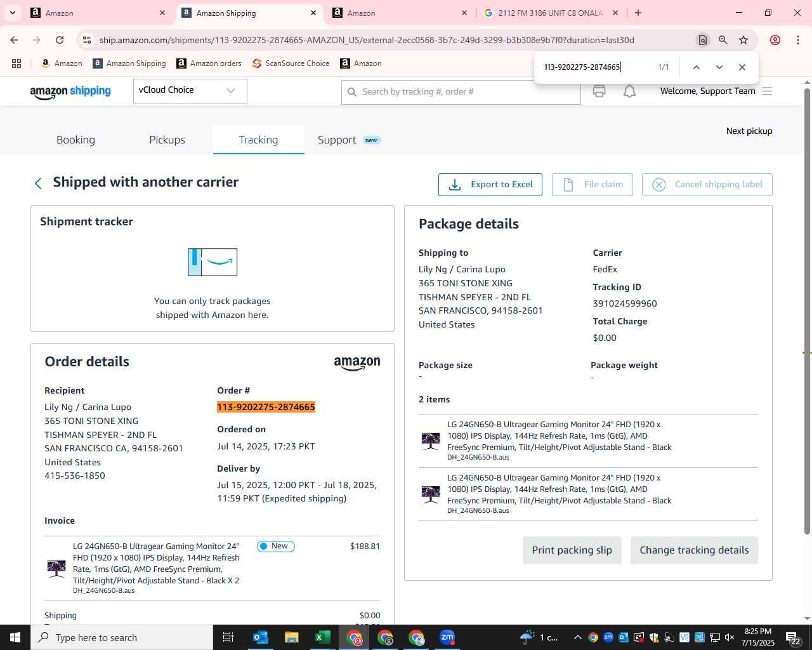The image size is (812, 650).
Task: Open the ScanSource Choice bookmark
Action: (291, 63)
